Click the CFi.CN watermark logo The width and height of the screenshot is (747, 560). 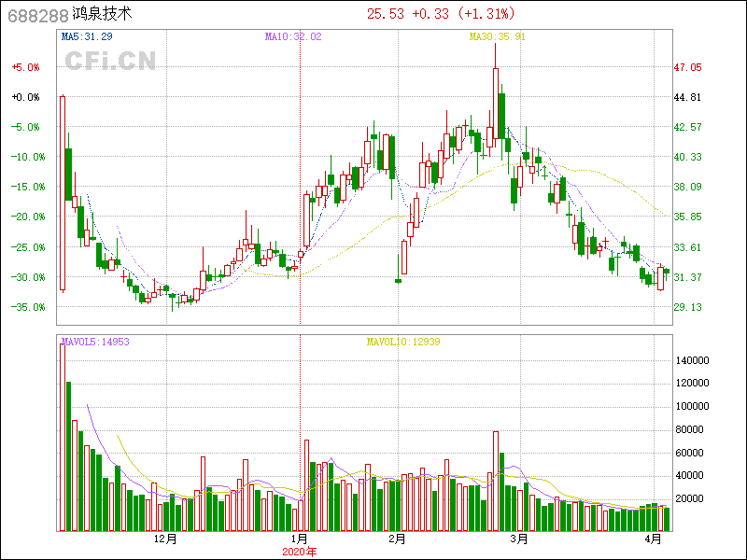pyautogui.click(x=110, y=61)
